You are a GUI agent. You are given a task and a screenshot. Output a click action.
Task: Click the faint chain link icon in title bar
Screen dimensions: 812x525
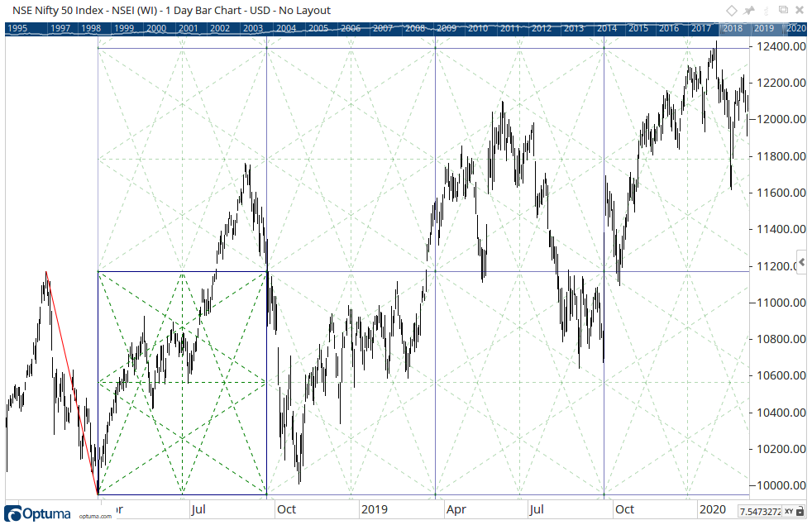(x=767, y=9)
